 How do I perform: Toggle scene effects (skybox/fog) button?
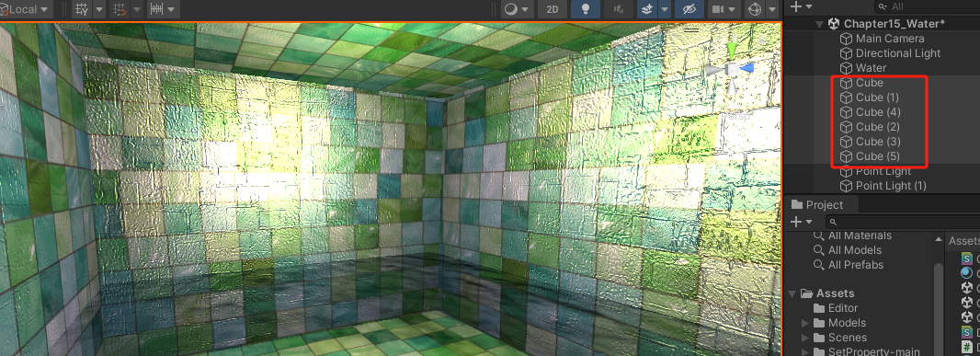pyautogui.click(x=647, y=9)
